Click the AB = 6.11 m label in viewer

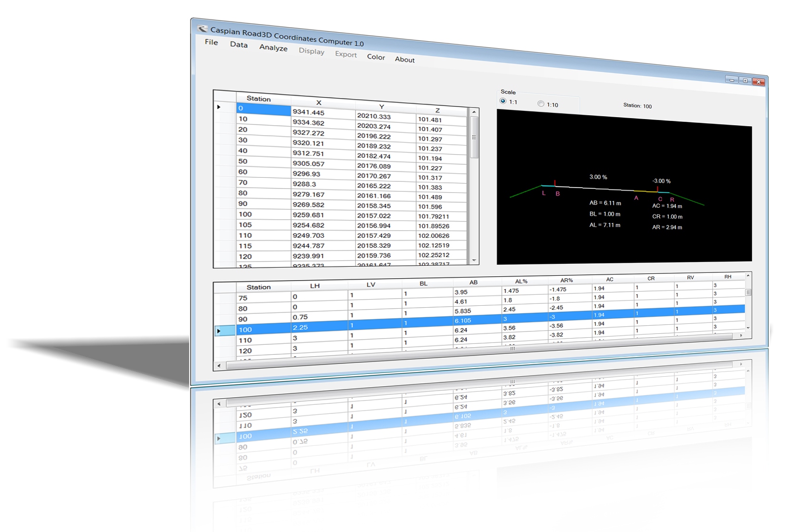605,203
